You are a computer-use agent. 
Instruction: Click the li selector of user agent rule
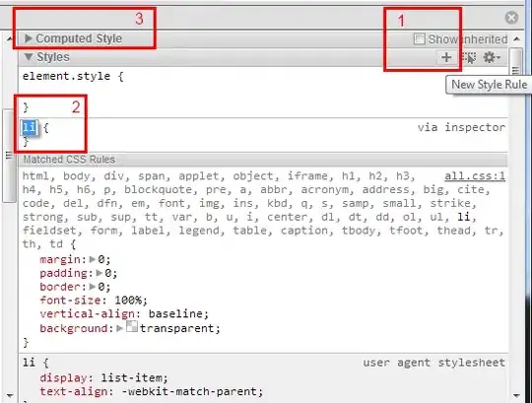click(x=30, y=363)
